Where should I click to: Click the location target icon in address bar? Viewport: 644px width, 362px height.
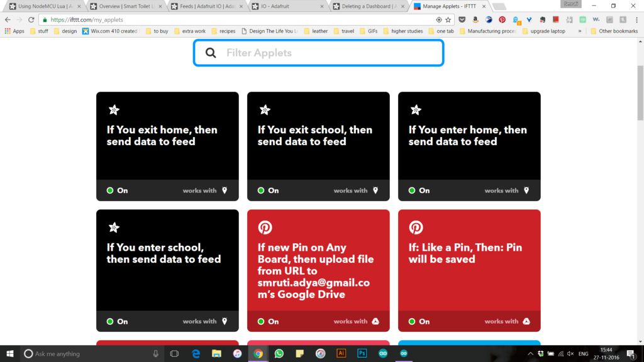pyautogui.click(x=438, y=19)
